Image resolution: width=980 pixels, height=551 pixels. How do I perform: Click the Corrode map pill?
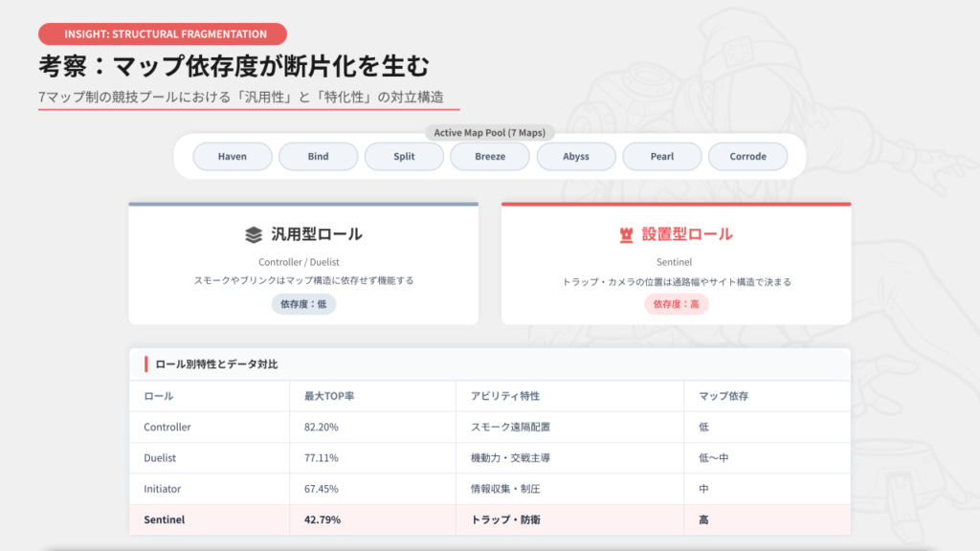747,156
